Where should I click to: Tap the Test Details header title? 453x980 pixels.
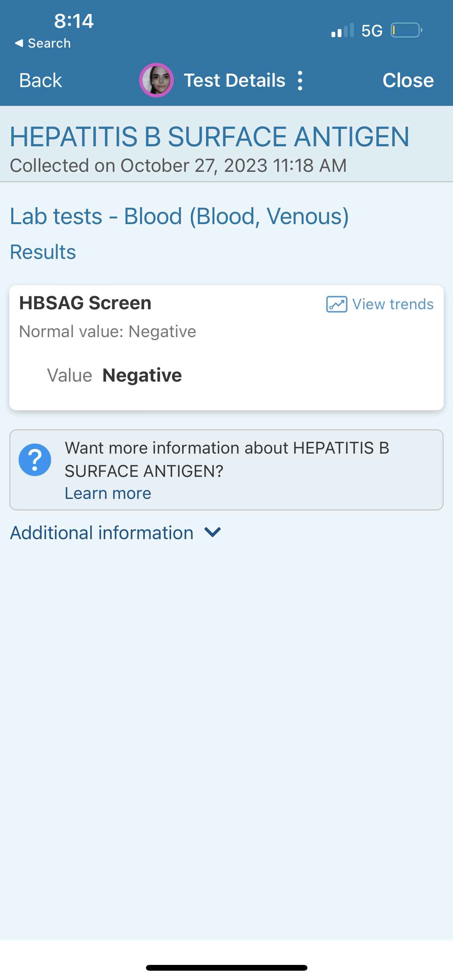(235, 81)
